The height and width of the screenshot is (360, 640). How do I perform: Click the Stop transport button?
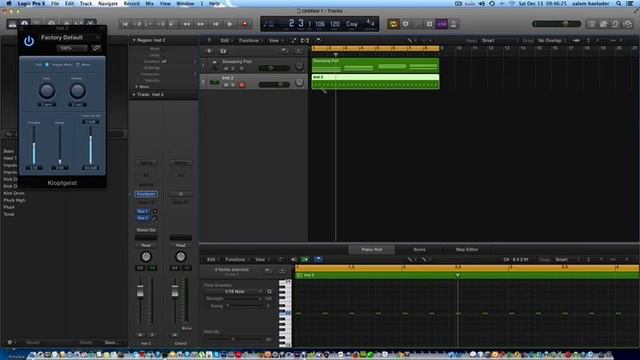(216, 24)
